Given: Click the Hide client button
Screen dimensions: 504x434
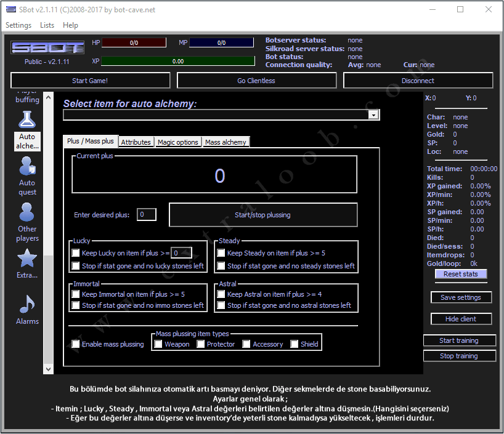Looking at the screenshot, I should pyautogui.click(x=461, y=319).
